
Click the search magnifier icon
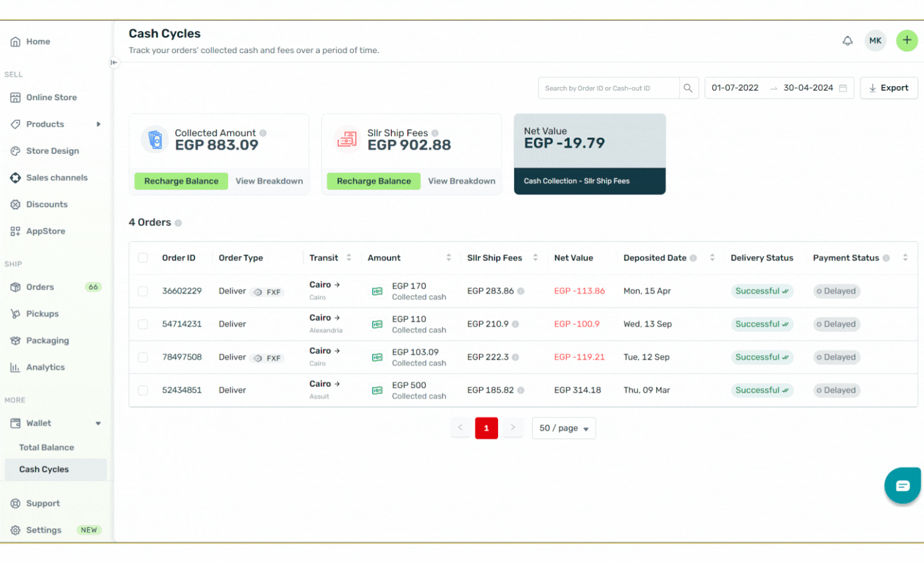click(x=688, y=88)
